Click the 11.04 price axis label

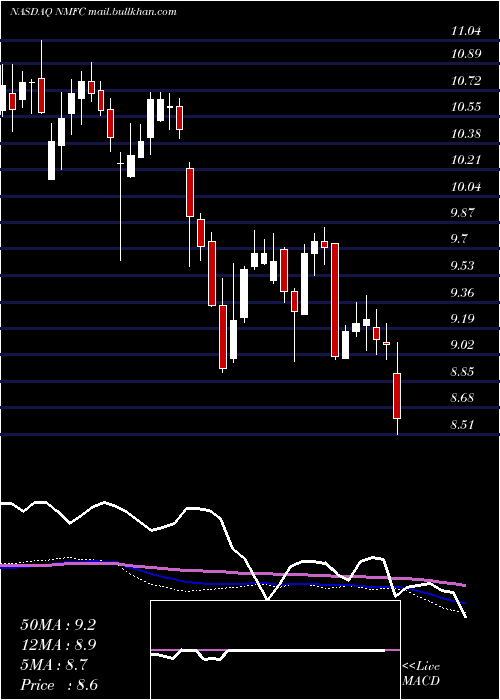pos(466,31)
